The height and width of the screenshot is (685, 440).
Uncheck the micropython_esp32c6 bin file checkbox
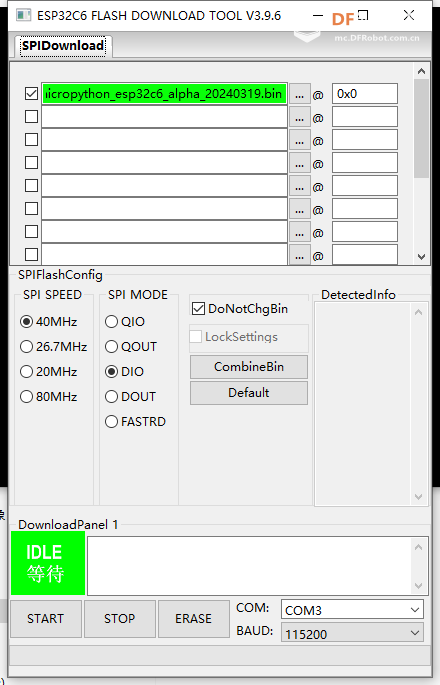coord(31,93)
